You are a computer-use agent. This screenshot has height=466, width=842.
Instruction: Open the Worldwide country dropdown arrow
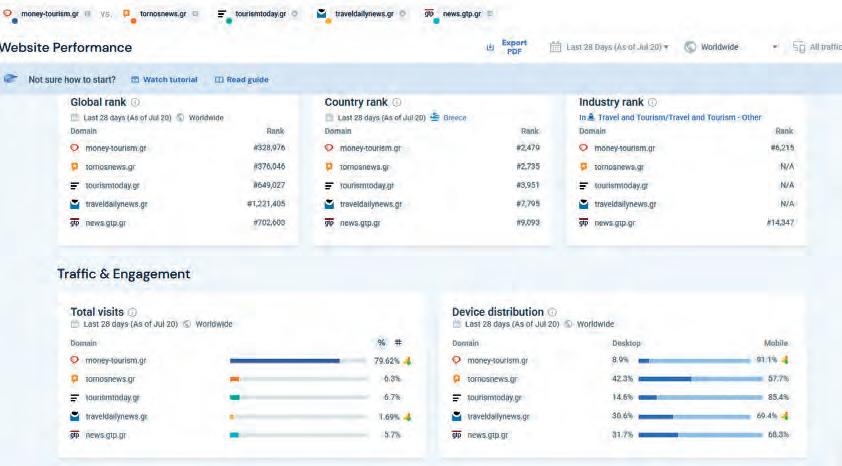(775, 47)
